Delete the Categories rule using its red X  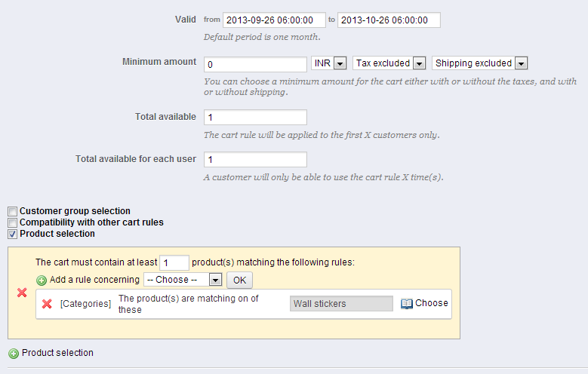(x=47, y=304)
